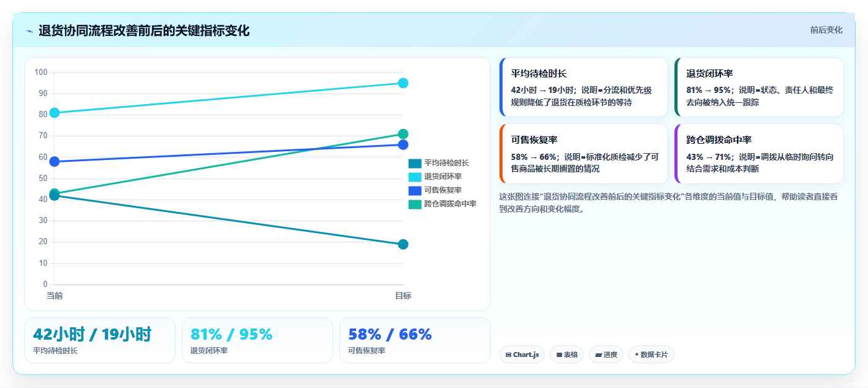Screen dimensions: 868x388
Task: Click the icon in the Chart.js tag
Action: 508,355
